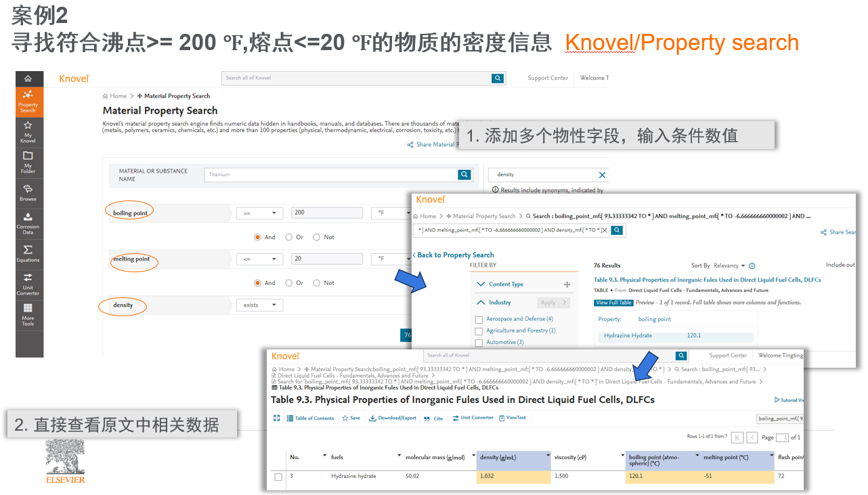This screenshot has height=495, width=868.
Task: Open More Tools in the sidebar
Action: click(x=28, y=315)
